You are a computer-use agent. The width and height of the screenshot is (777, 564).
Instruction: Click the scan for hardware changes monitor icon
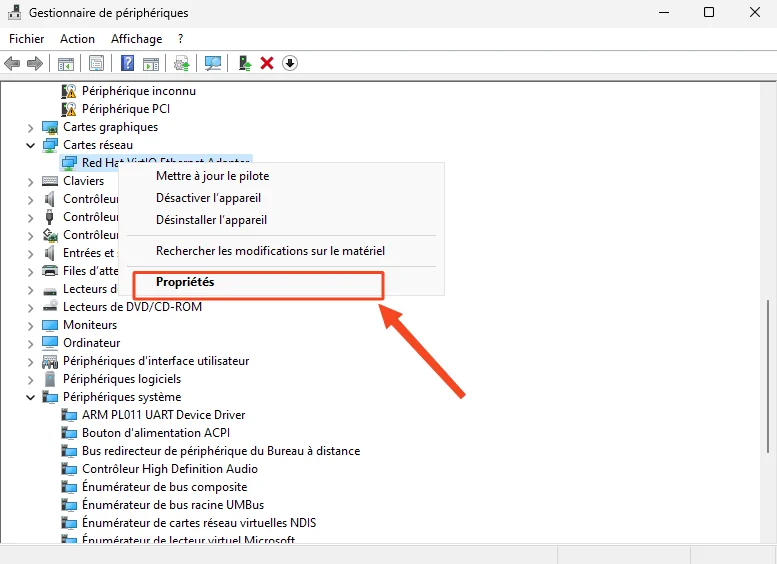(213, 63)
